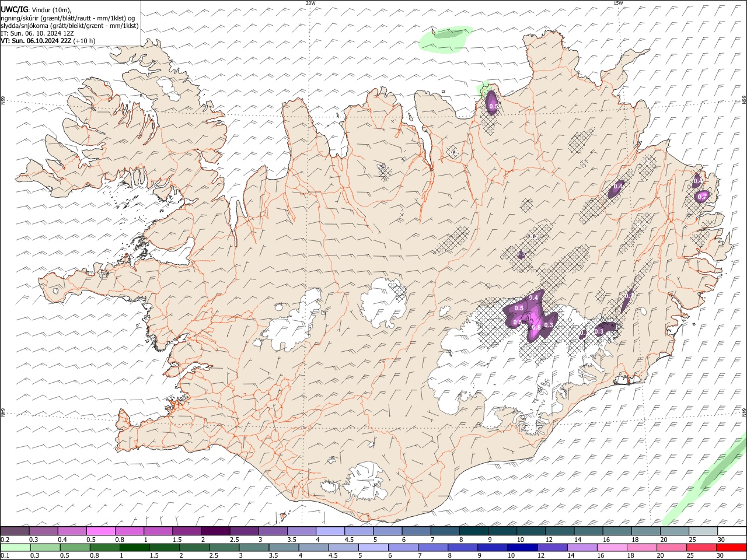This screenshot has width=747, height=560.
Task: Click the light green bottom-row swatch labeled 0.1
Action: point(15,548)
